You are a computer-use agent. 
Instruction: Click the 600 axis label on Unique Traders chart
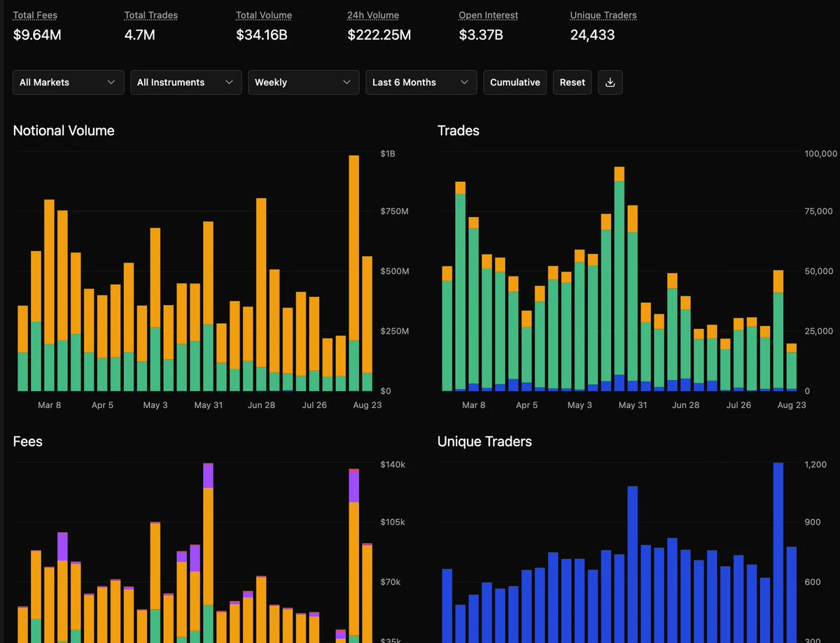point(813,582)
